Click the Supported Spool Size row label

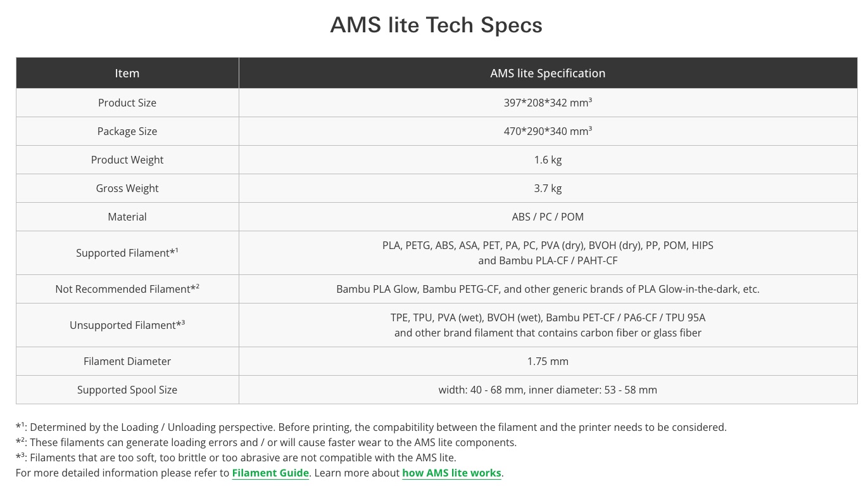127,390
